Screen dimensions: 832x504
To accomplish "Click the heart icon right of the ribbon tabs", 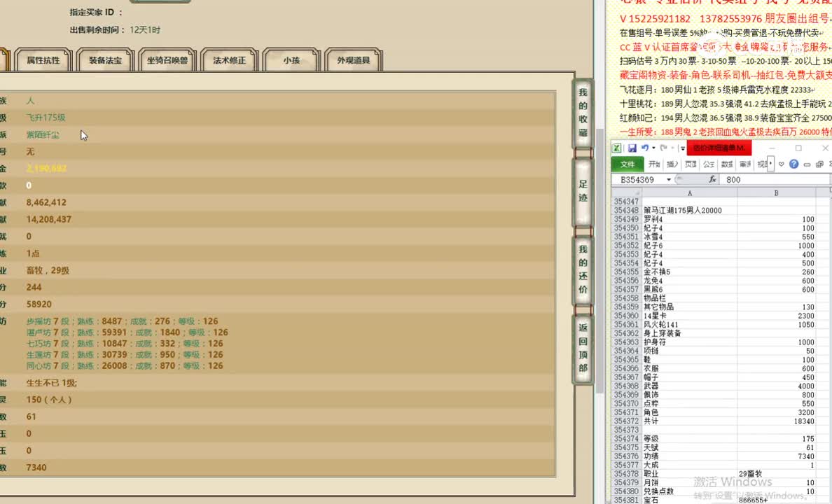I will tap(781, 164).
